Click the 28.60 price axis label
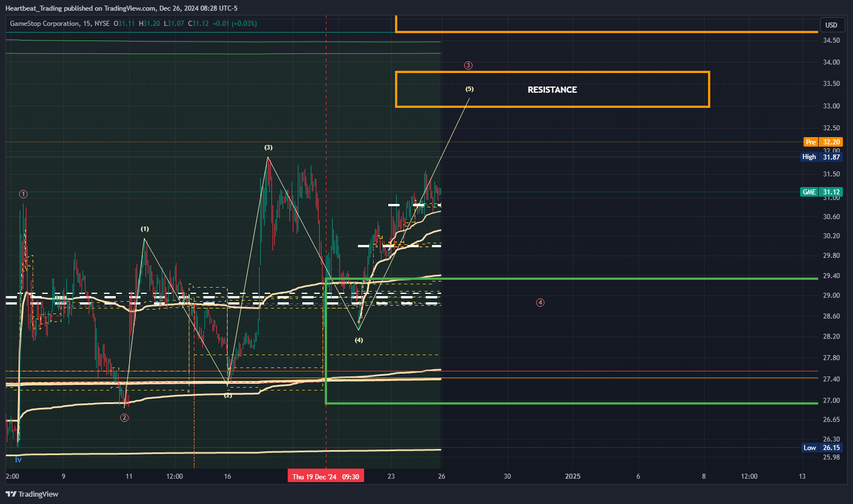Viewport: 853px width, 504px height. point(832,316)
